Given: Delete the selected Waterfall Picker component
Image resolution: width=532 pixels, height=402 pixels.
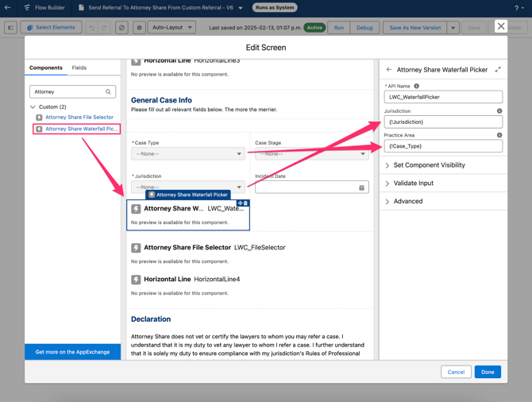Looking at the screenshot, I should point(246,203).
